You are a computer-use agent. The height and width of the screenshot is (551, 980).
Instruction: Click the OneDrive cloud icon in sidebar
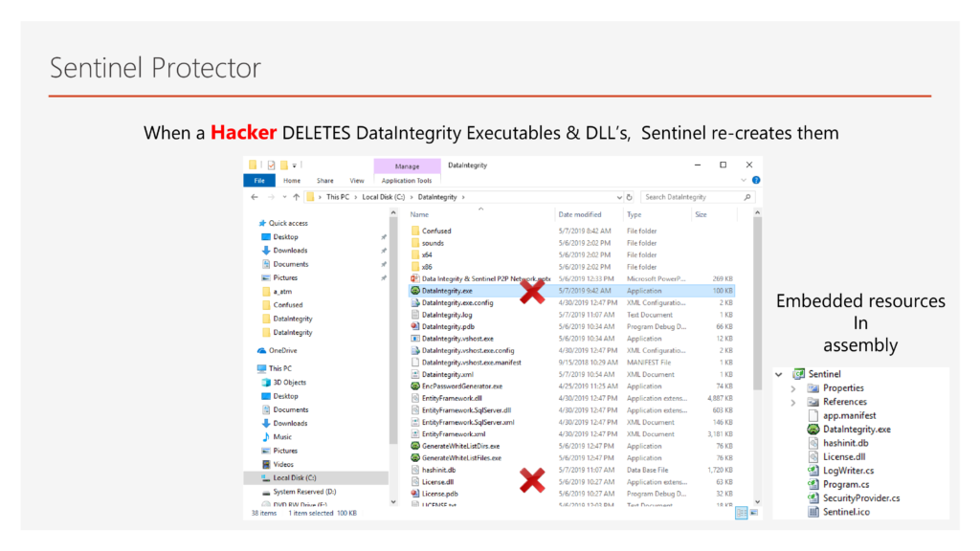click(262, 350)
